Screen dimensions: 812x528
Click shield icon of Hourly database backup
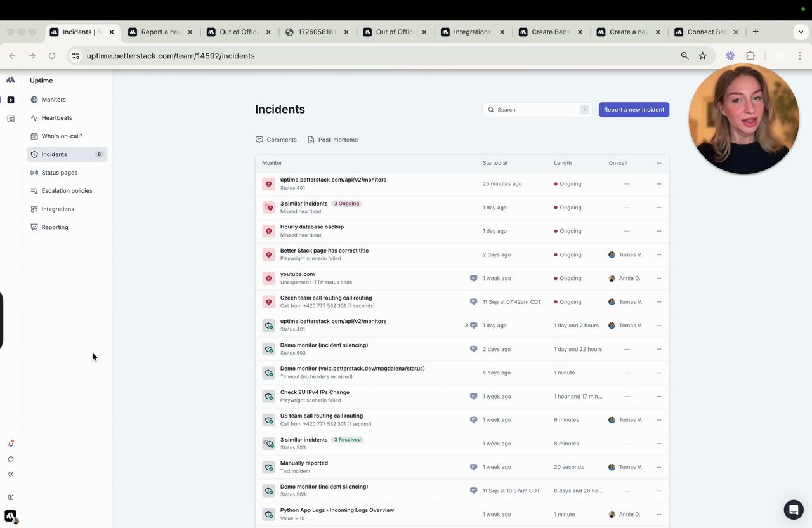268,231
